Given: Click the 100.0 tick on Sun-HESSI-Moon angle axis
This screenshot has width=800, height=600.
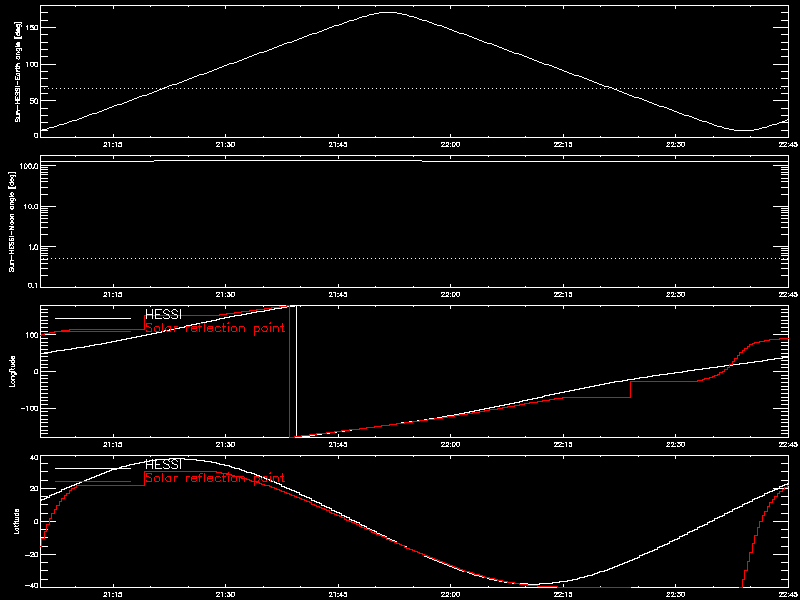Looking at the screenshot, I should tap(27, 166).
